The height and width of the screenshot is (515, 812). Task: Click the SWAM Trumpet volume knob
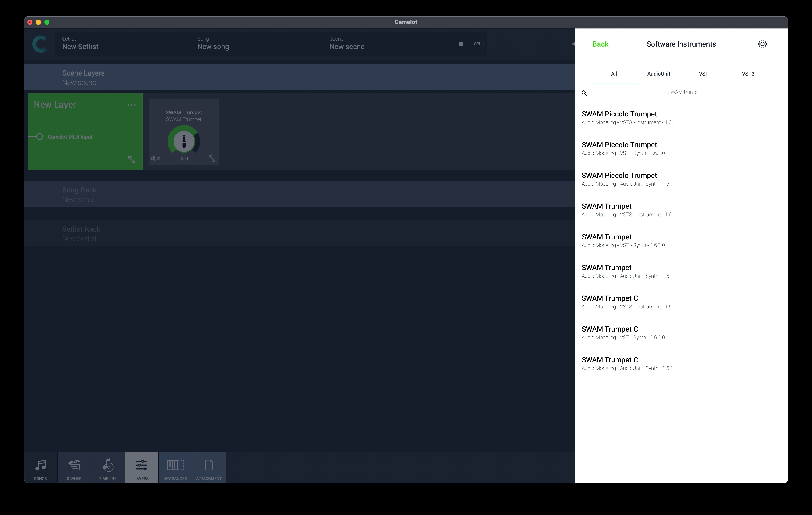pos(184,141)
